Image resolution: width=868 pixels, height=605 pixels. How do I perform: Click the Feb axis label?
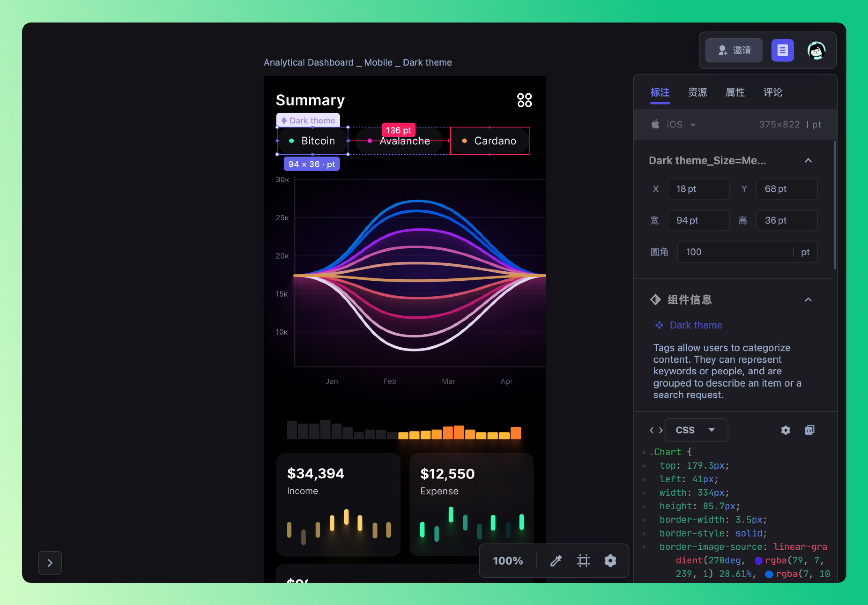(390, 381)
